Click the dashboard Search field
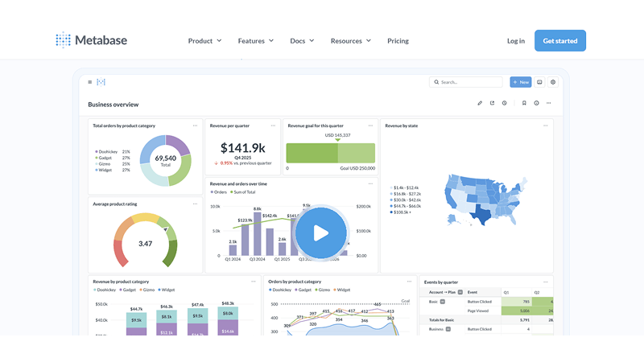The width and height of the screenshot is (644, 358). tap(466, 82)
